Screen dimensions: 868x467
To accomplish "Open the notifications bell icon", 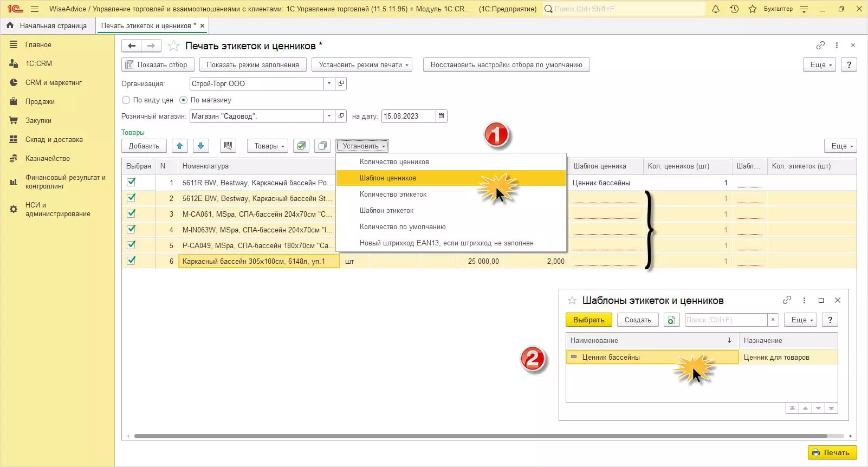I will [x=716, y=9].
